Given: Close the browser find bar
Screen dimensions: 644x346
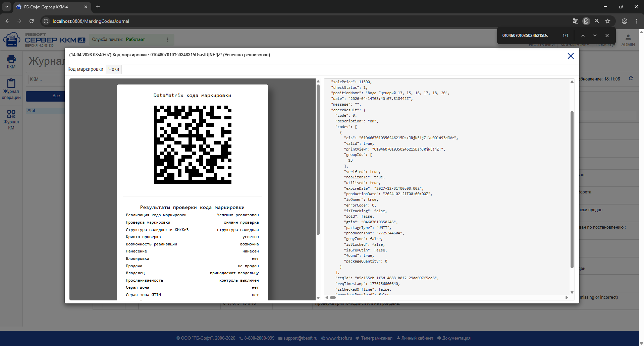Looking at the screenshot, I should [x=607, y=36].
